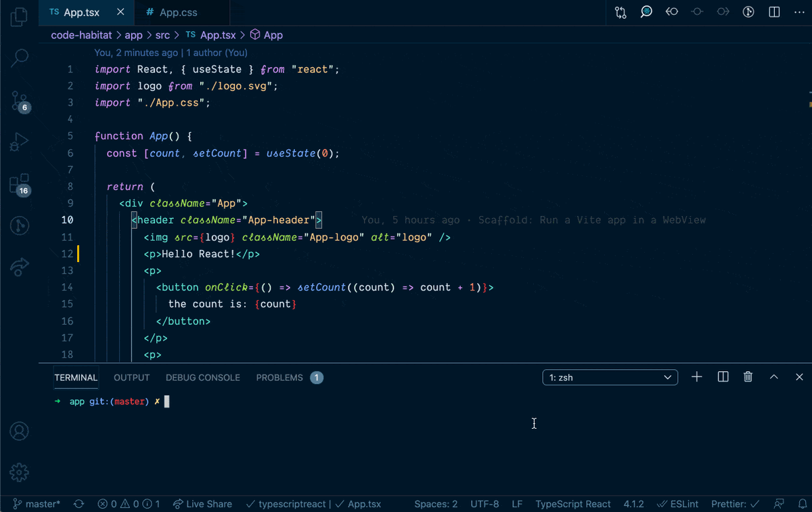Screen dimensions: 812x512
Task: Click the setCount call on line 14
Action: (322, 287)
